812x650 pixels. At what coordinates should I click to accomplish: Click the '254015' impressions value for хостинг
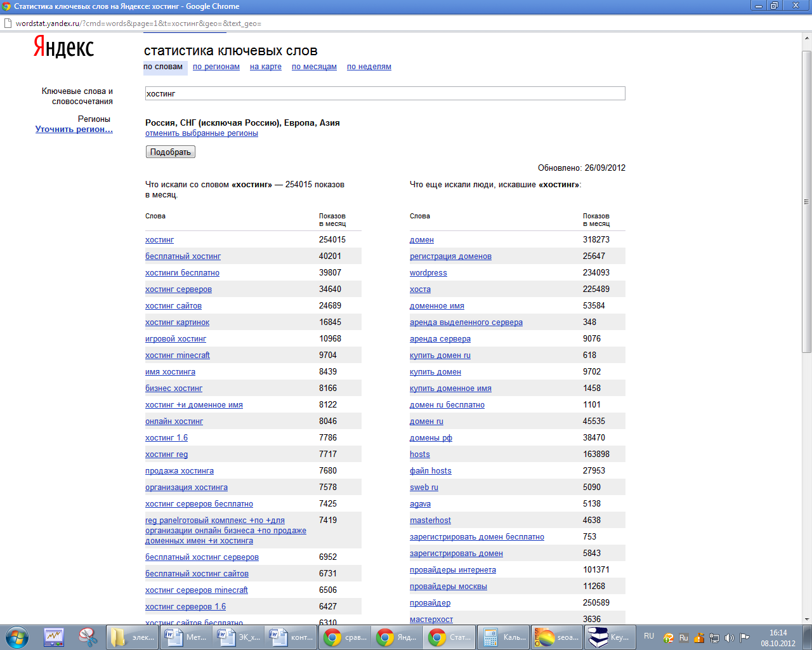point(332,240)
